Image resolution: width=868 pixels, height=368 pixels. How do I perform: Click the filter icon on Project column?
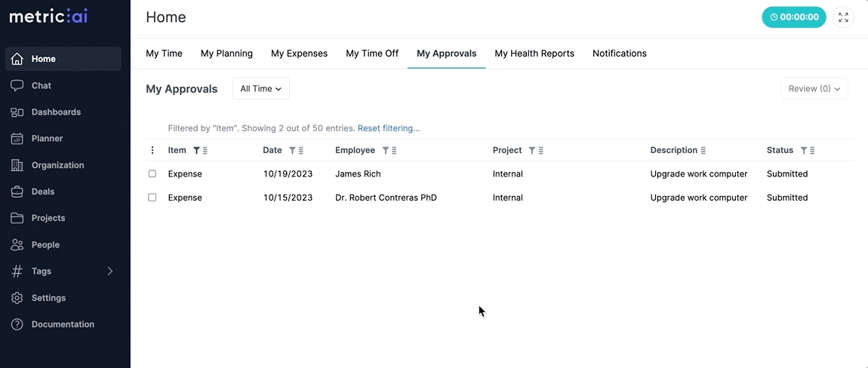(532, 151)
